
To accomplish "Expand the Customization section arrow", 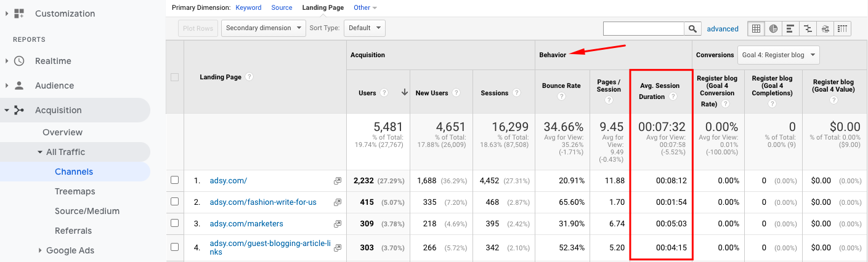I will point(7,14).
